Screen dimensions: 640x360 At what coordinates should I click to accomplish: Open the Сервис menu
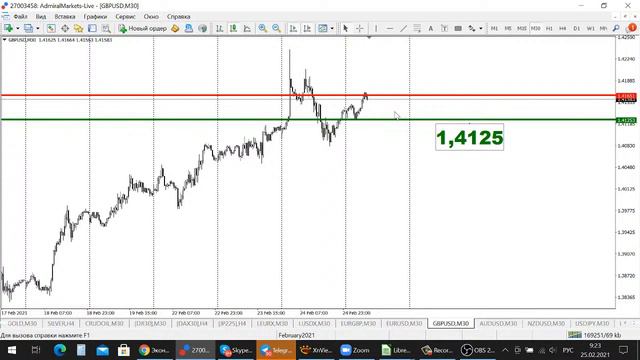point(125,17)
